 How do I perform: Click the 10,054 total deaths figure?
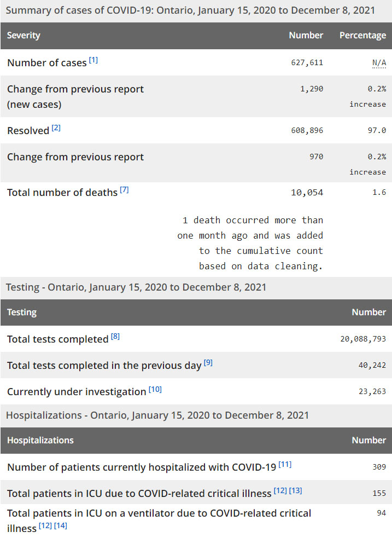click(307, 193)
